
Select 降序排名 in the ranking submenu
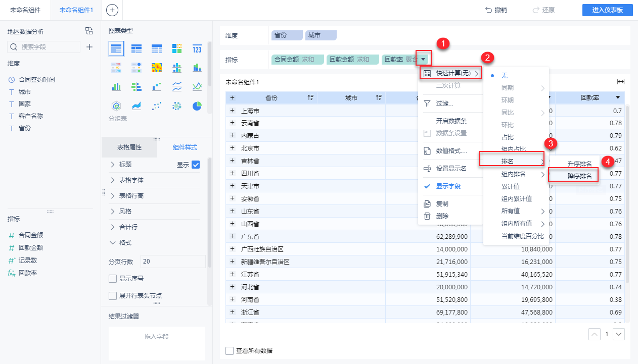[574, 175]
